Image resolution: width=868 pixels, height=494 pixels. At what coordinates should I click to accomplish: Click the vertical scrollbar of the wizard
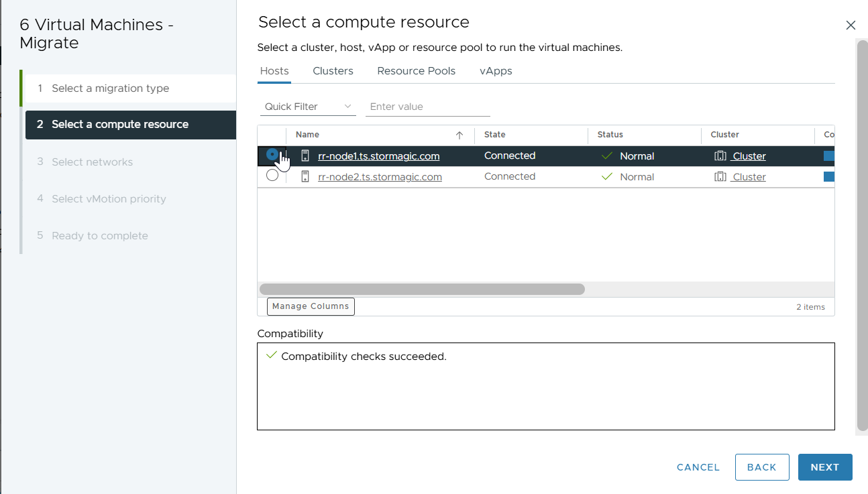point(862,235)
